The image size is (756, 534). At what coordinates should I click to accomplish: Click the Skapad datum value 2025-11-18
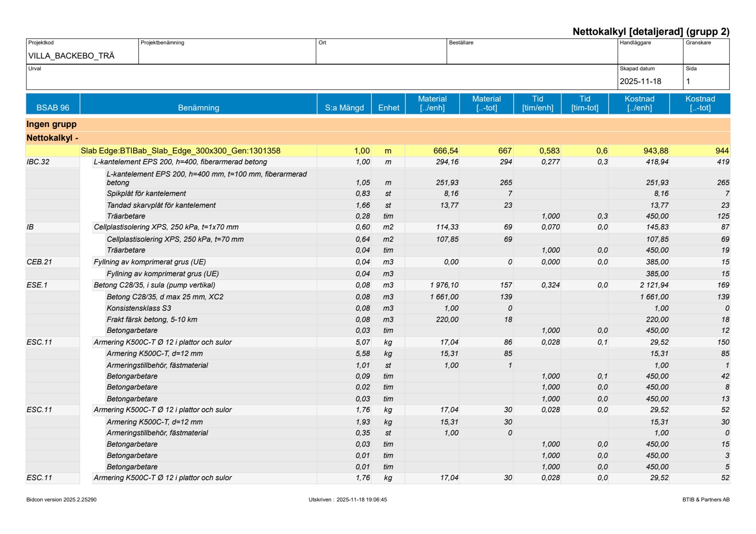(x=640, y=81)
